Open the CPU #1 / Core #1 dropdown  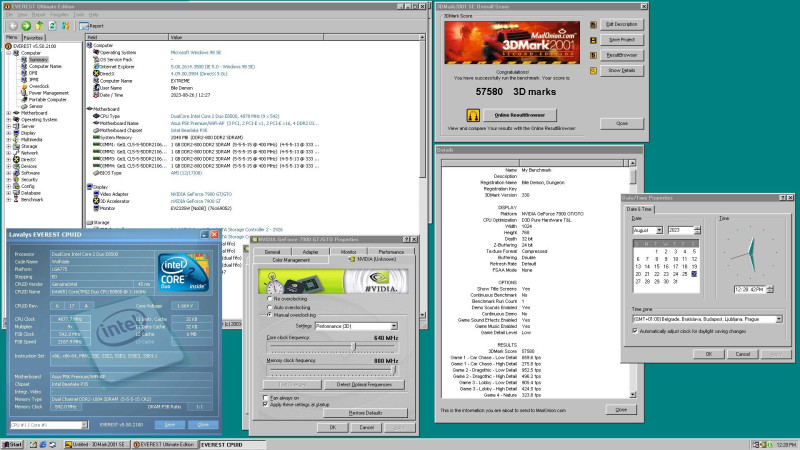84,424
